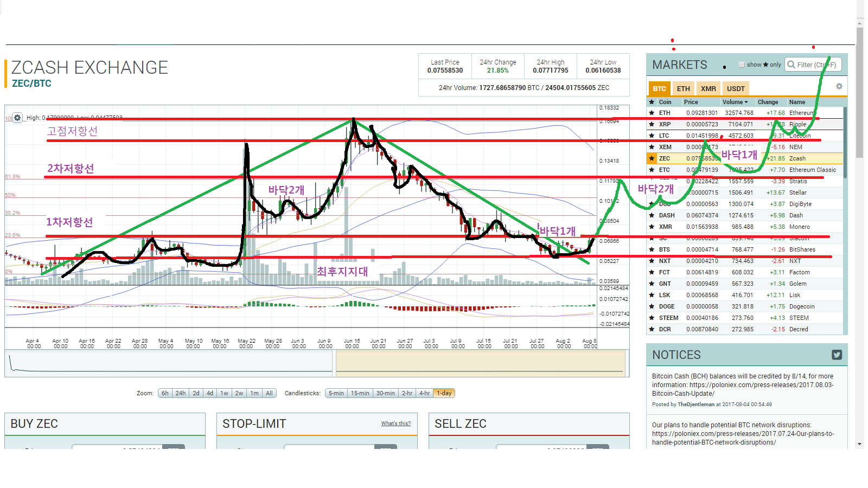868x488 pixels.
Task: Toggle favorite star for DCR row
Action: coord(652,329)
